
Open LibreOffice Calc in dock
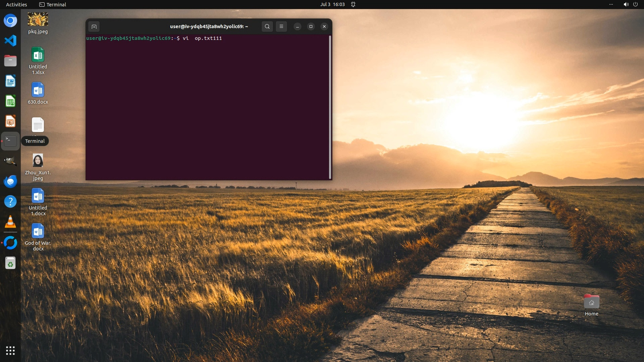click(10, 101)
